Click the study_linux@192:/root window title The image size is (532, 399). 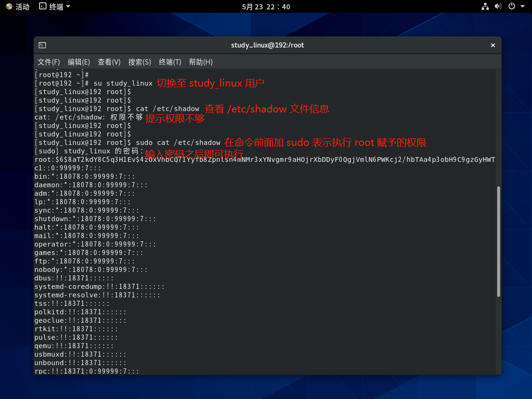point(267,45)
